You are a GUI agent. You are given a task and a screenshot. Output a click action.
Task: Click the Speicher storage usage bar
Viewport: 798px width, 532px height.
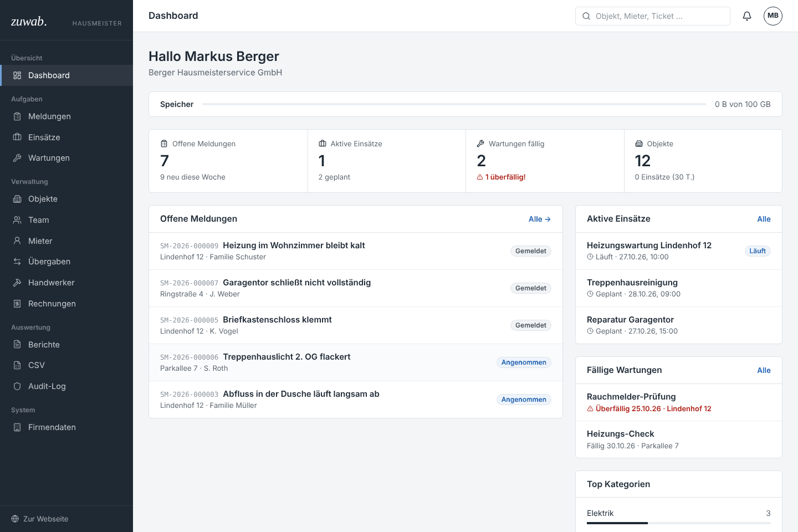click(454, 104)
